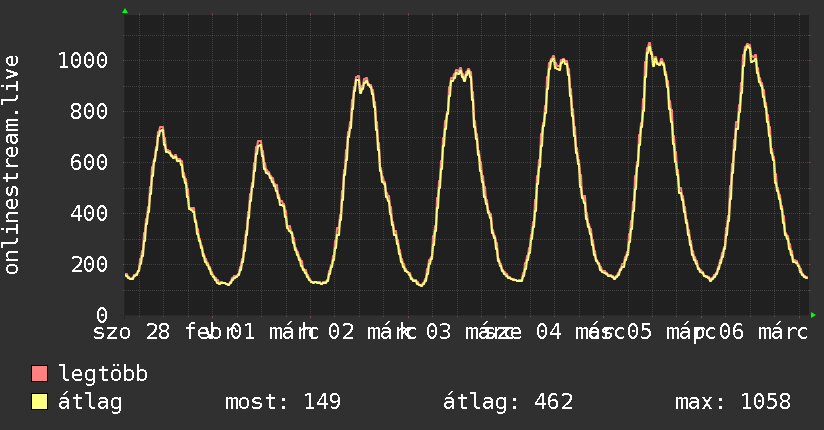Image resolution: width=824 pixels, height=430 pixels.
Task: Click the 'szo 28 febr' date label
Action: pos(163,332)
